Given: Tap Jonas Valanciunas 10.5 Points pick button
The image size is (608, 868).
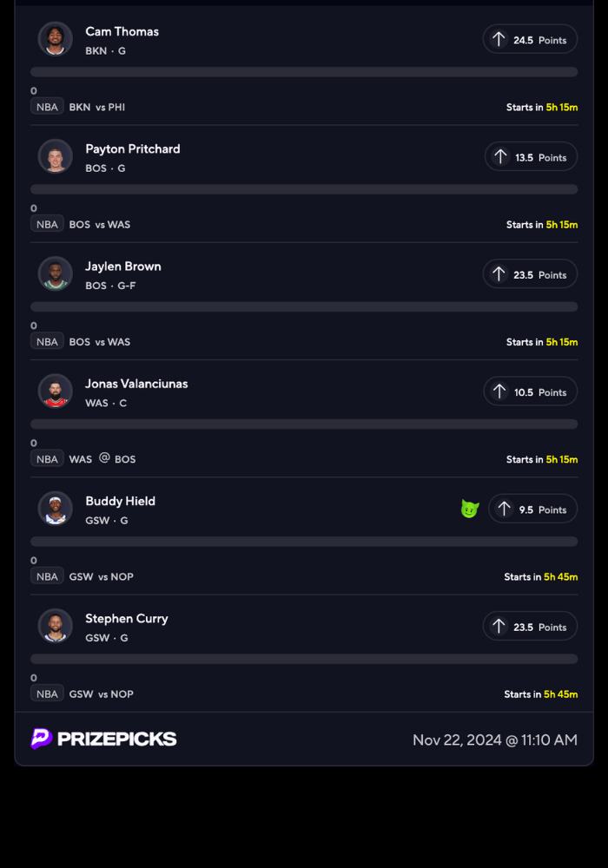Looking at the screenshot, I should tap(530, 392).
